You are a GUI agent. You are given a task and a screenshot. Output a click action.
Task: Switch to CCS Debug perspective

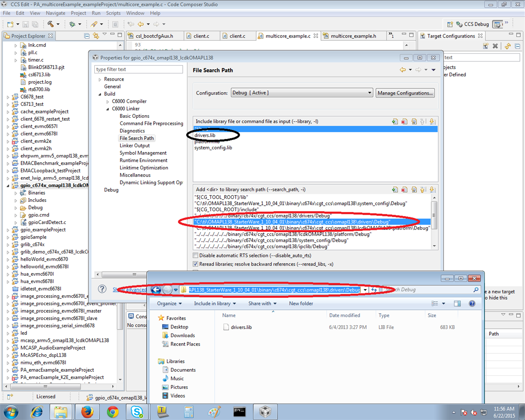tap(472, 24)
